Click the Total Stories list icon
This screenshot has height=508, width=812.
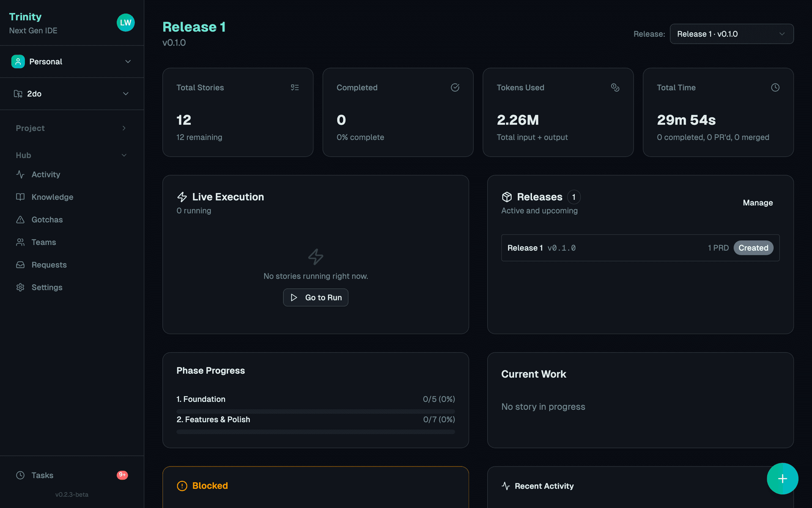click(x=295, y=88)
